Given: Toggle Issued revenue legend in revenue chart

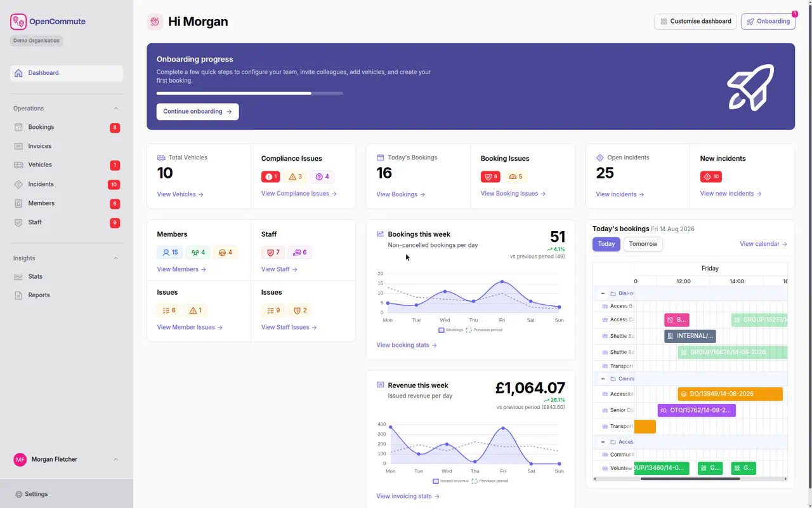Looking at the screenshot, I should (x=451, y=481).
